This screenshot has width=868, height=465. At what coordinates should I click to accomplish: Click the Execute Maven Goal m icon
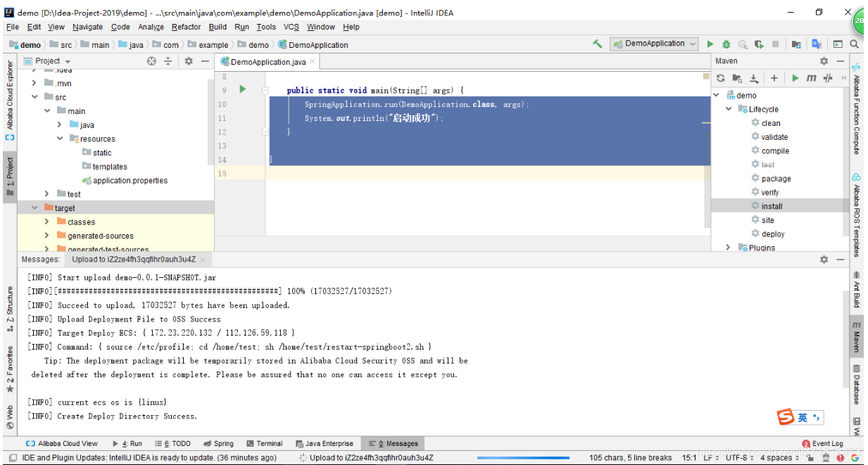click(x=812, y=78)
